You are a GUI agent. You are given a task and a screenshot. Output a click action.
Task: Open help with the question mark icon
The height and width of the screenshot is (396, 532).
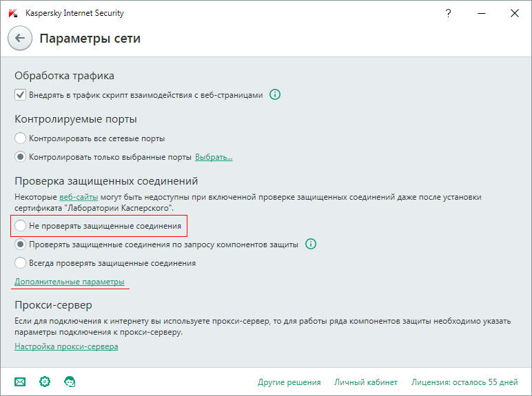click(x=448, y=13)
